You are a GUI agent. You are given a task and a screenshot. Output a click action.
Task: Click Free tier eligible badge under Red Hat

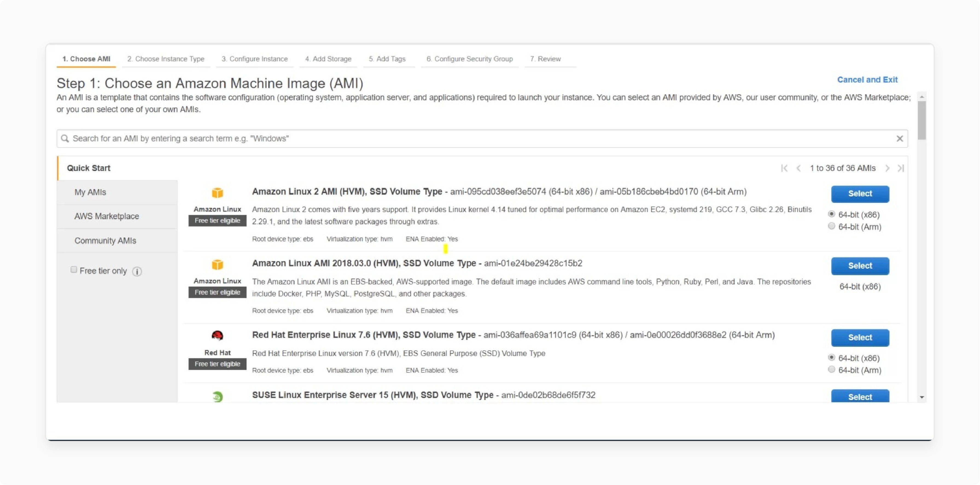(x=218, y=364)
